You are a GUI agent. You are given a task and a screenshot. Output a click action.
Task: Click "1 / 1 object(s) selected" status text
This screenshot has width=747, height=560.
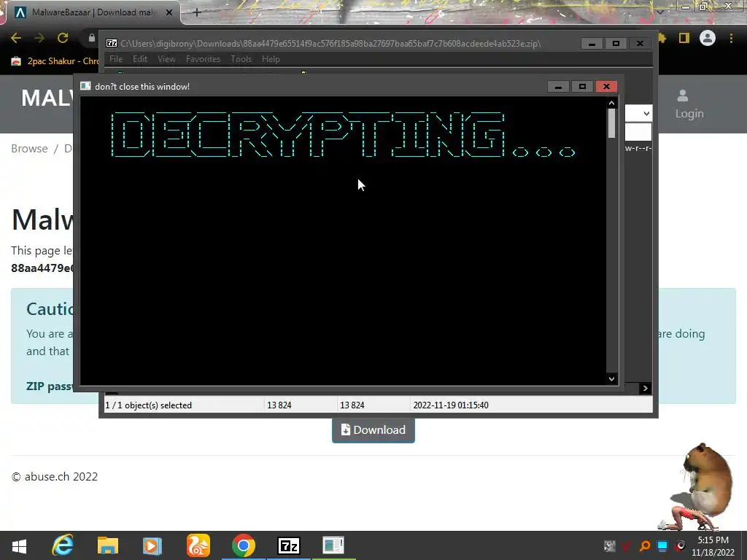[x=148, y=405]
